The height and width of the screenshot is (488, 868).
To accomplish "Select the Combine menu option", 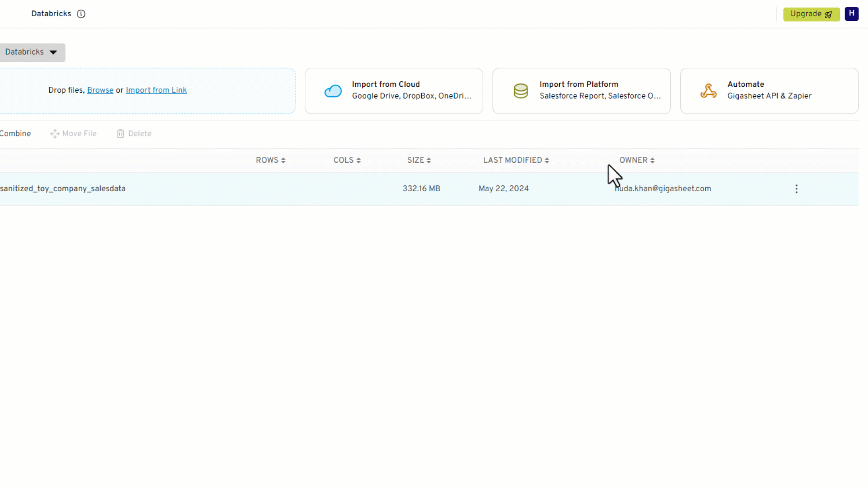I will 15,133.
